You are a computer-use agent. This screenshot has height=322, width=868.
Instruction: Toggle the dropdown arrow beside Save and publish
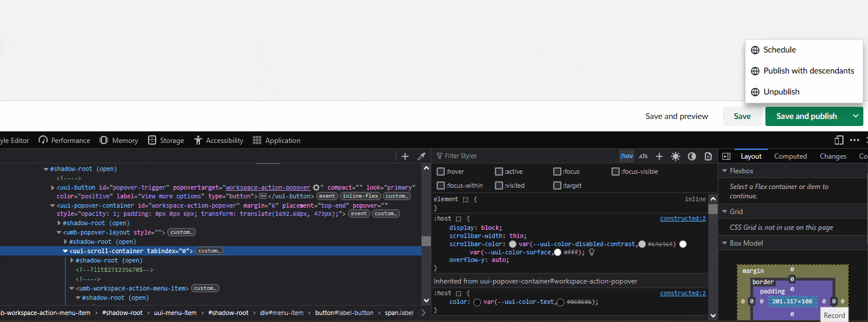coord(856,116)
